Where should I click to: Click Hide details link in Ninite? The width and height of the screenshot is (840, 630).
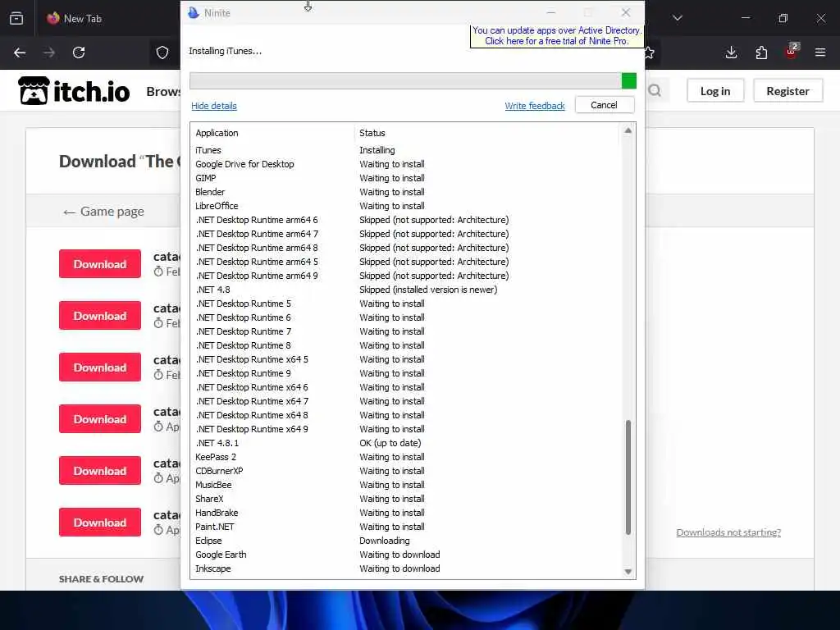coord(214,106)
